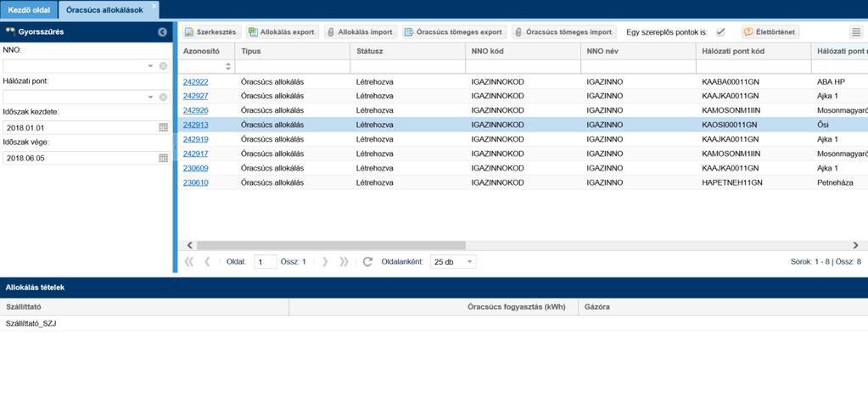Click the Időszak vége date field
The height and width of the screenshot is (397, 868).
click(81, 158)
